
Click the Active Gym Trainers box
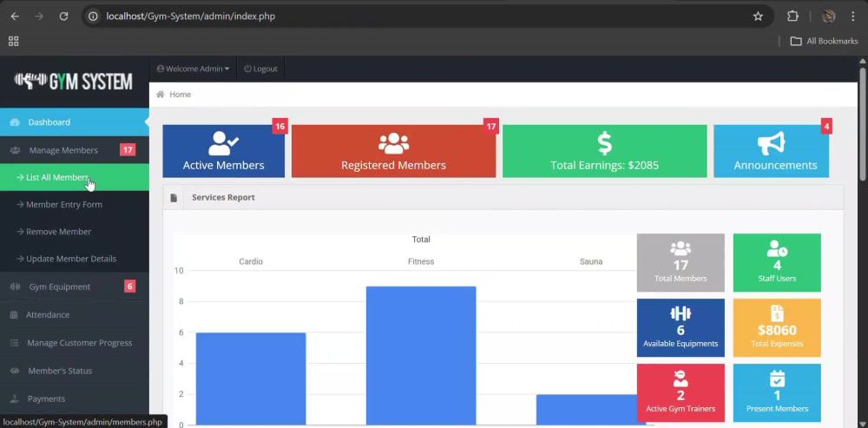click(x=681, y=392)
